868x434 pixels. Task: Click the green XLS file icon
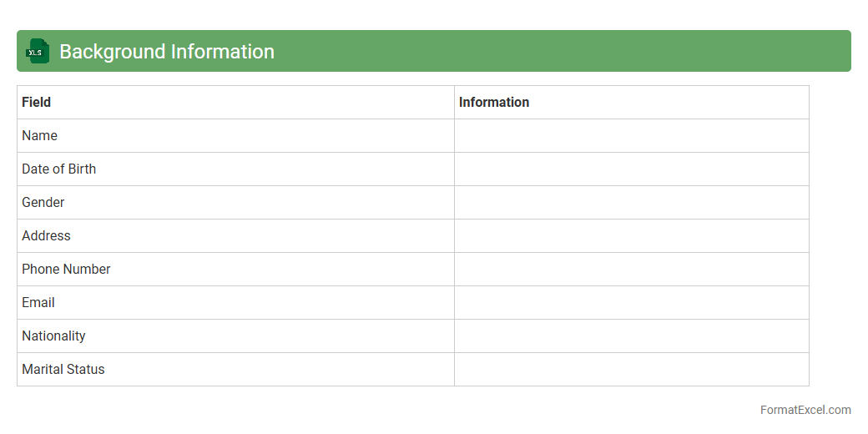[x=38, y=52]
